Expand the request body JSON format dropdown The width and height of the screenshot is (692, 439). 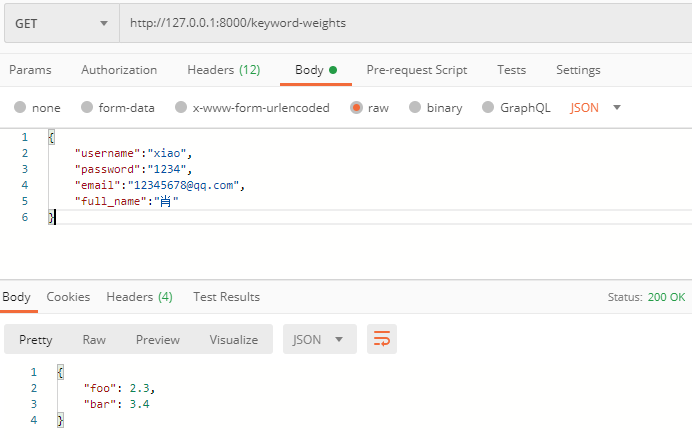(x=596, y=108)
